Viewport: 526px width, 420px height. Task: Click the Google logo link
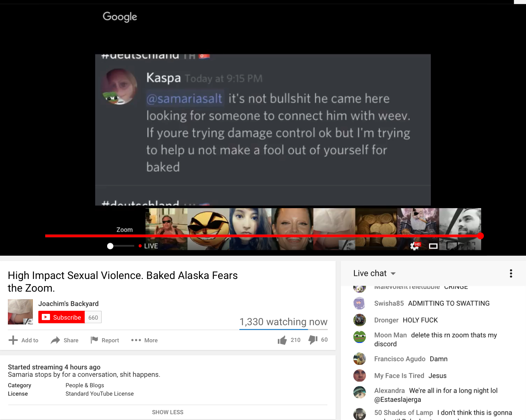pyautogui.click(x=120, y=17)
